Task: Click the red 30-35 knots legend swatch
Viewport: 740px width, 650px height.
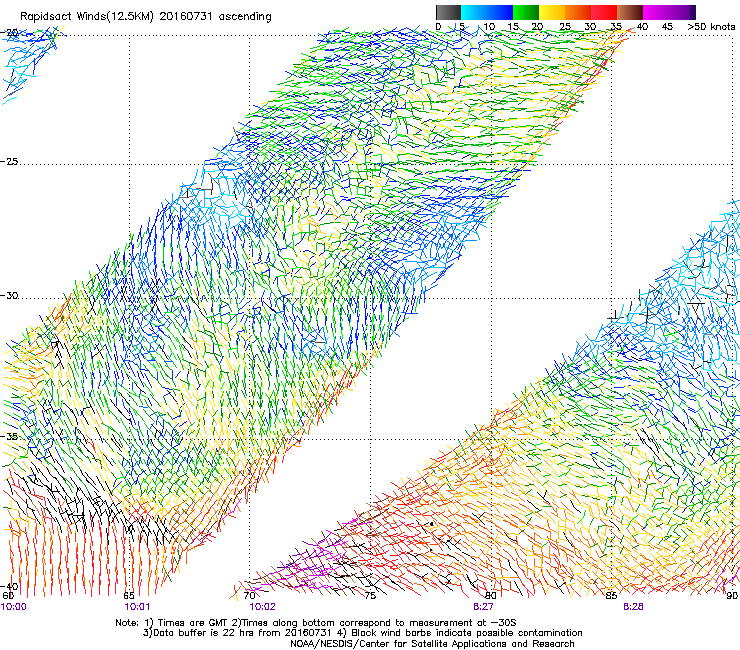Action: click(x=604, y=12)
